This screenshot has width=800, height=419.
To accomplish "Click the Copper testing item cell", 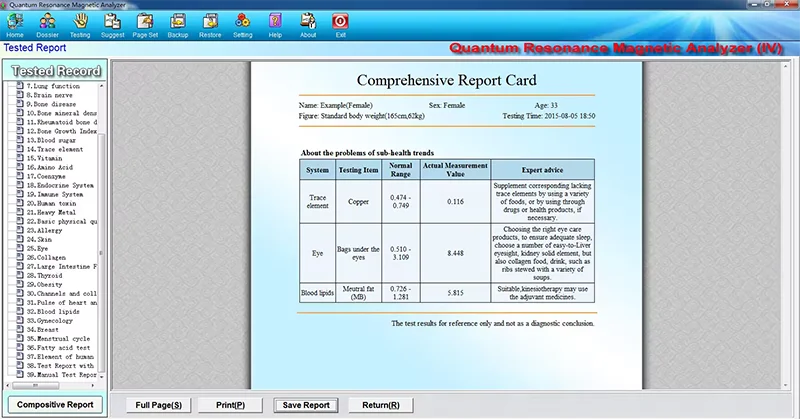I will click(359, 202).
